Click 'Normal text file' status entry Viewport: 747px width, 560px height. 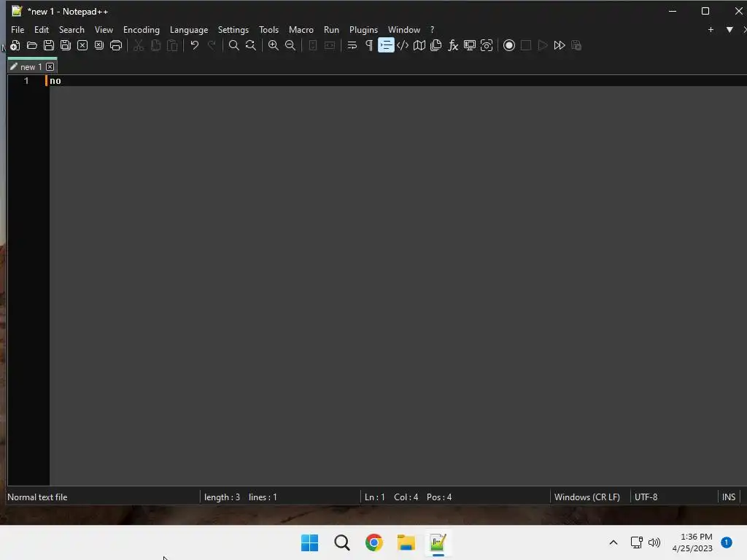tap(37, 497)
